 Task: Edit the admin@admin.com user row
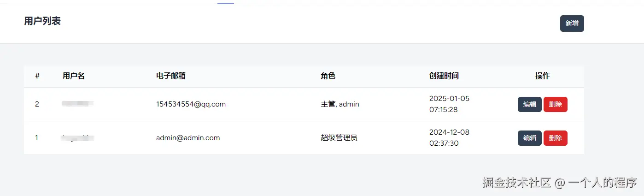[x=529, y=138]
